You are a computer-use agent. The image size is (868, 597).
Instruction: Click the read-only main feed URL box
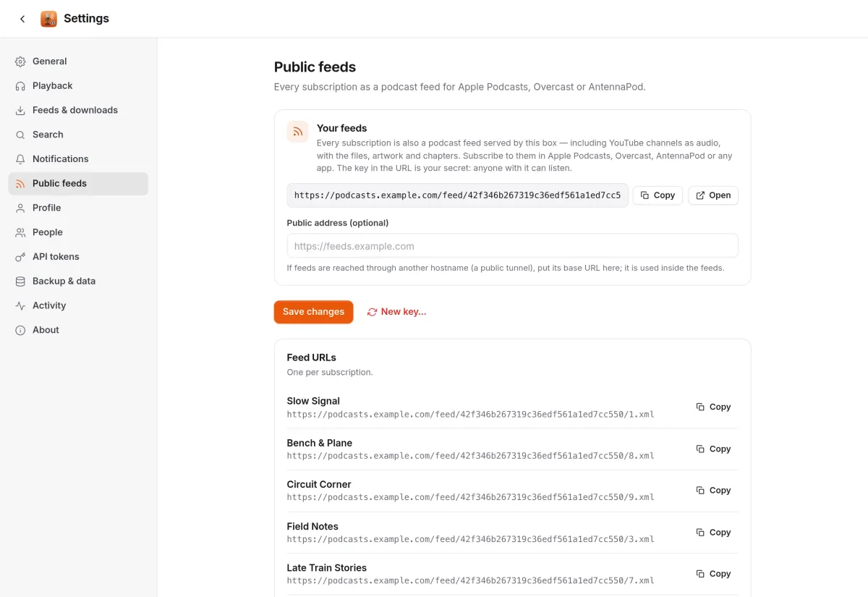[458, 195]
